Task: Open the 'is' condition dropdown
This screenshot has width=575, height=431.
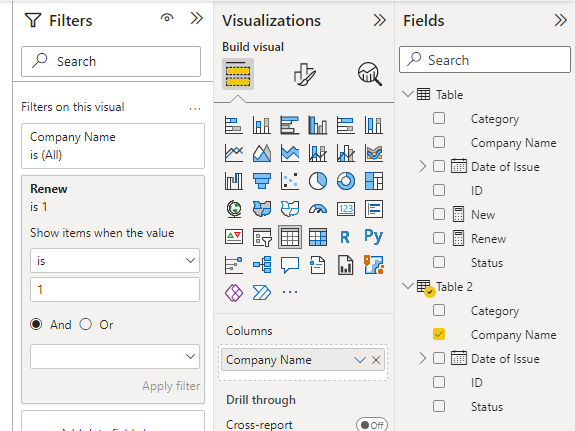Action: (x=115, y=260)
